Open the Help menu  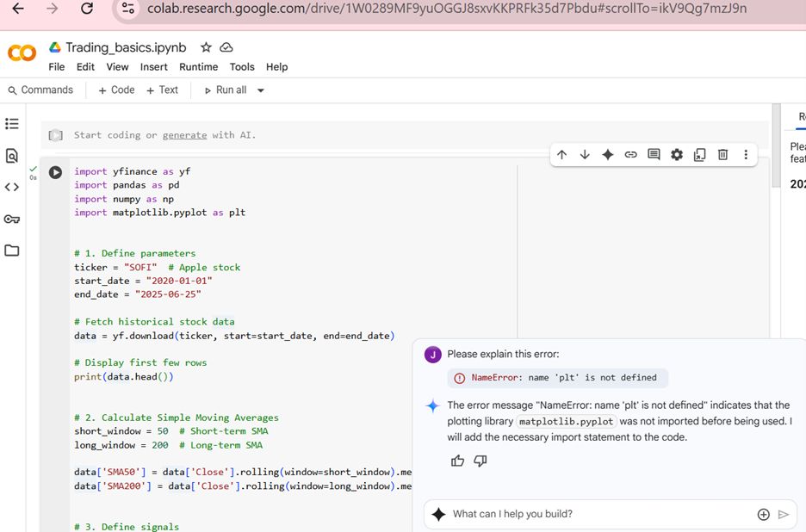(276, 67)
